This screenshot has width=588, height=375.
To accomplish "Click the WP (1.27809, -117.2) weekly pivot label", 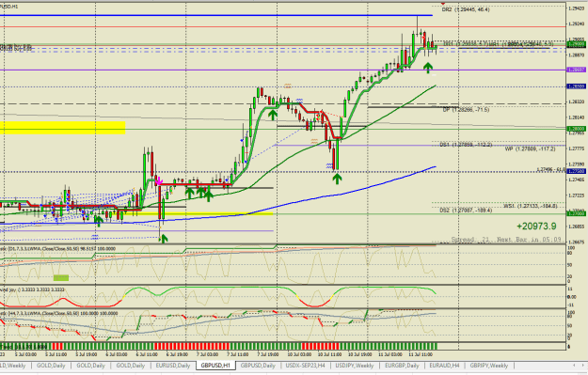I will click(530, 148).
